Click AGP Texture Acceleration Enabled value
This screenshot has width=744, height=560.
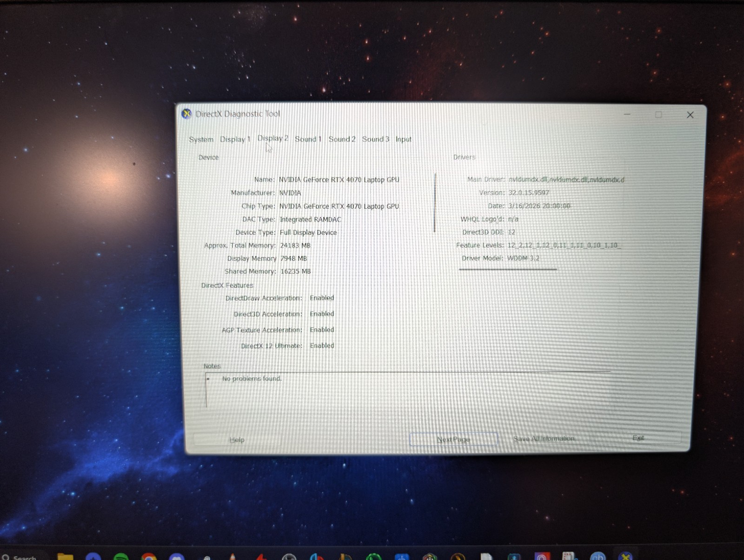click(x=322, y=330)
